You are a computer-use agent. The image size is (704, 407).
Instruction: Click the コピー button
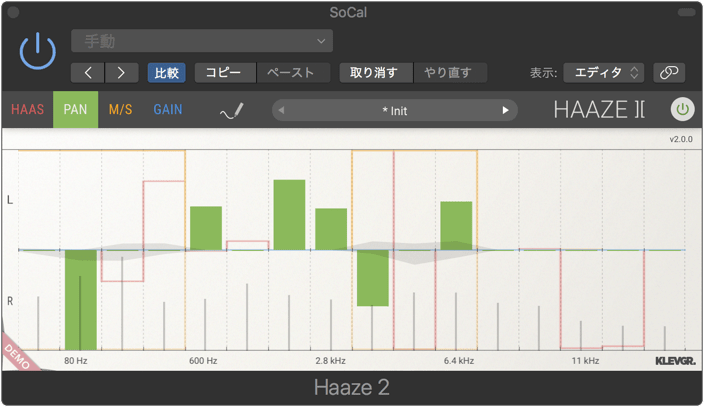225,73
